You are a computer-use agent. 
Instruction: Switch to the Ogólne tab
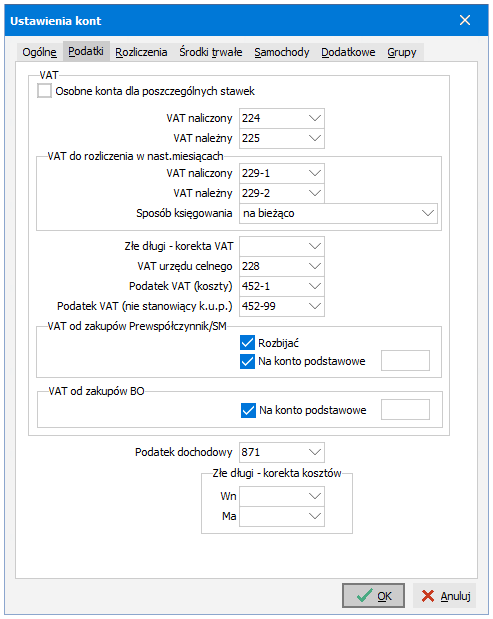coord(39,52)
